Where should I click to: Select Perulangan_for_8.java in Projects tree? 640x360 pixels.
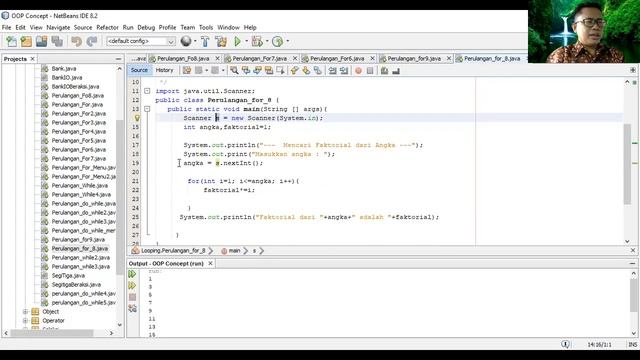pyautogui.click(x=80, y=249)
